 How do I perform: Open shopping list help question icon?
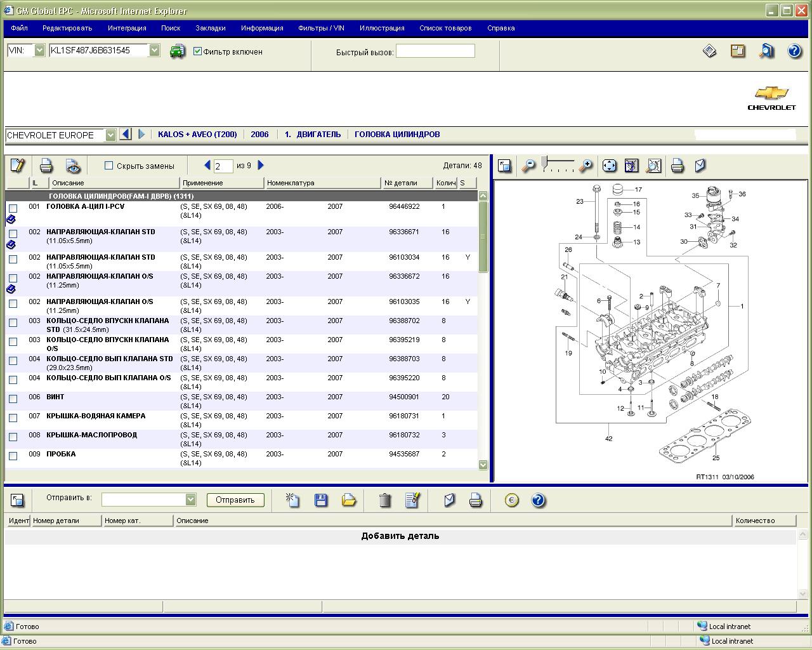coord(538,500)
